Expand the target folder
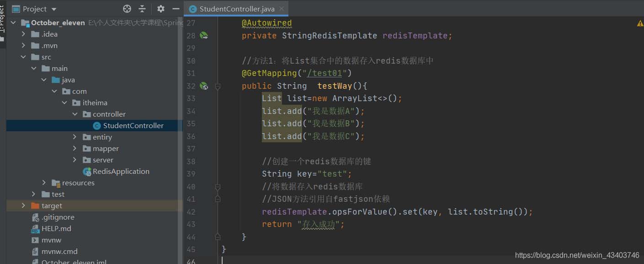The image size is (644, 264). pos(23,205)
